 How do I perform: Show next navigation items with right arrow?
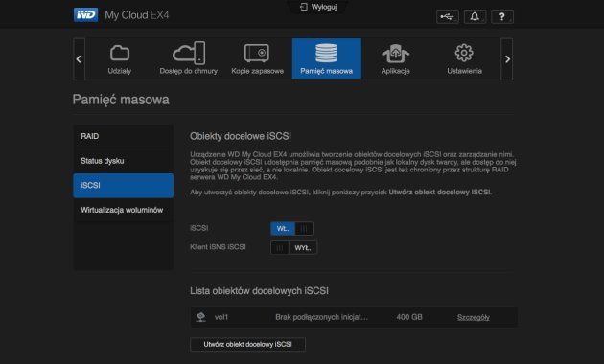click(x=507, y=58)
